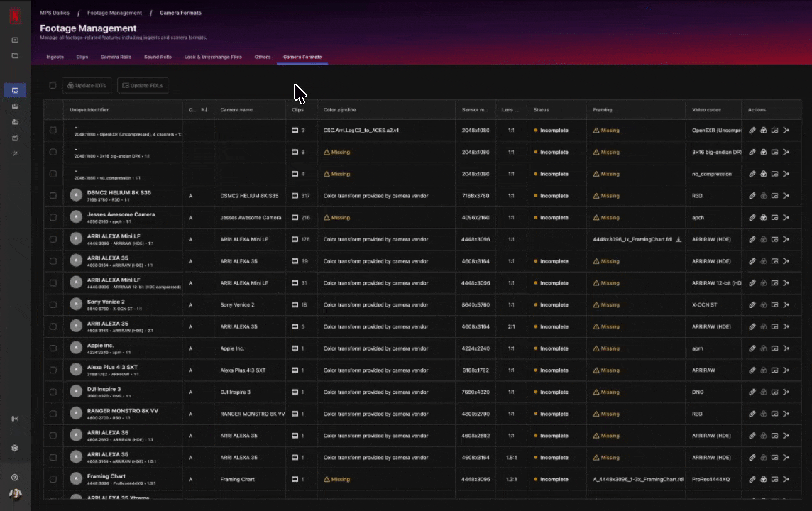This screenshot has height=511, width=812.
Task: Open the Look & Interchange Files tab
Action: pyautogui.click(x=213, y=57)
